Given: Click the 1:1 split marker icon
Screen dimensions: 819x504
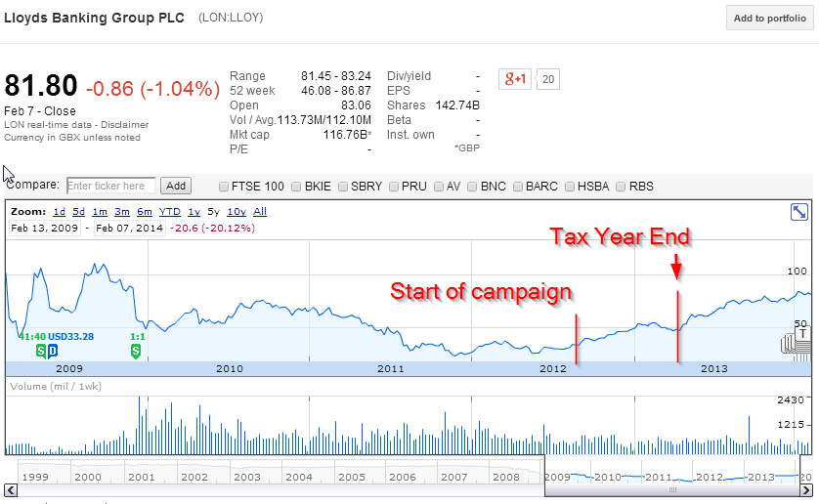Looking at the screenshot, I should (136, 351).
